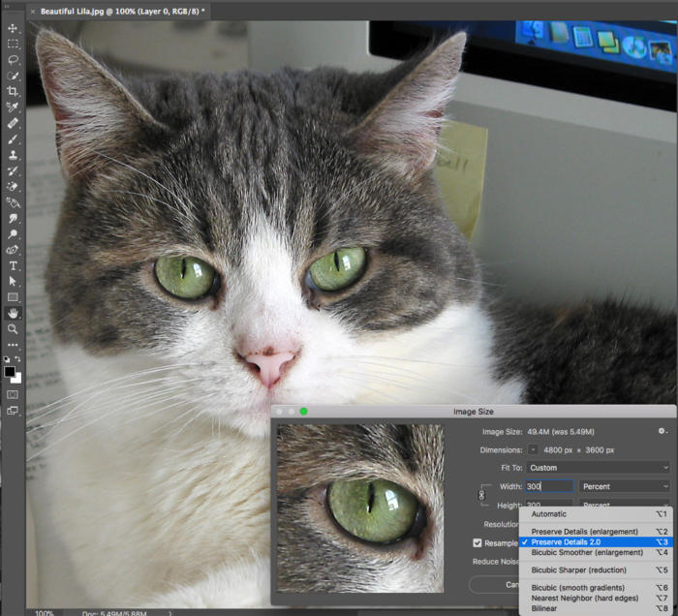Image resolution: width=678 pixels, height=616 pixels.
Task: Open the Width Percent unit dropdown
Action: point(625,486)
